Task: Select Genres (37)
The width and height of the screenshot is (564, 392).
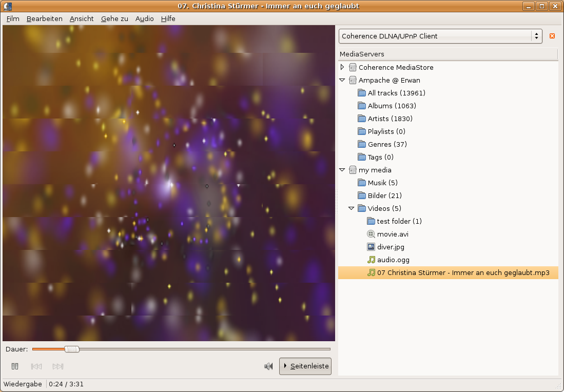Action: [x=387, y=144]
